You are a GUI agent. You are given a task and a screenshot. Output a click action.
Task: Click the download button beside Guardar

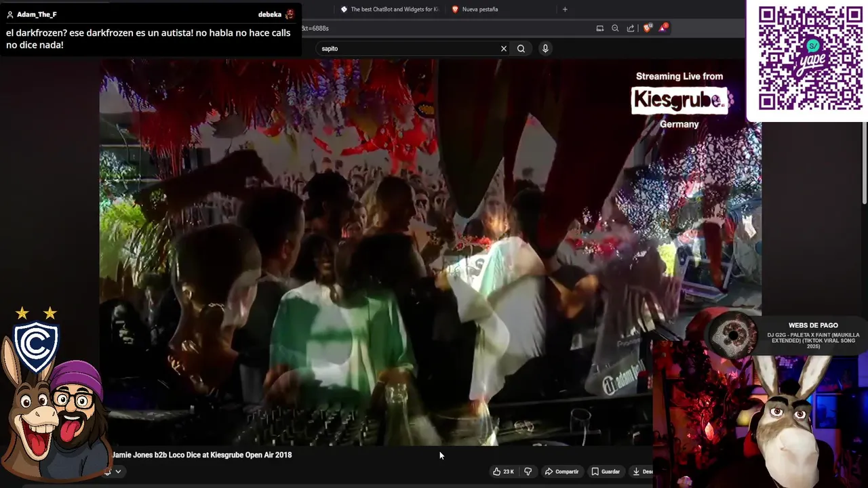pos(641,472)
